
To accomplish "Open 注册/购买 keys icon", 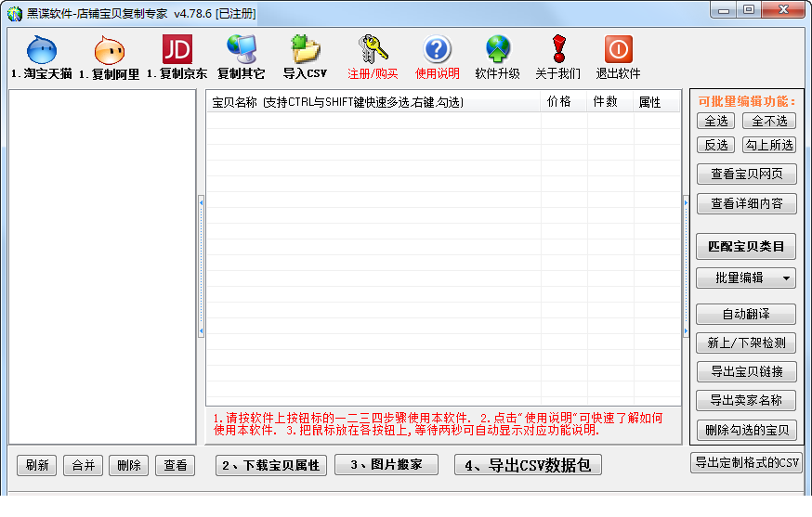I will tap(373, 57).
